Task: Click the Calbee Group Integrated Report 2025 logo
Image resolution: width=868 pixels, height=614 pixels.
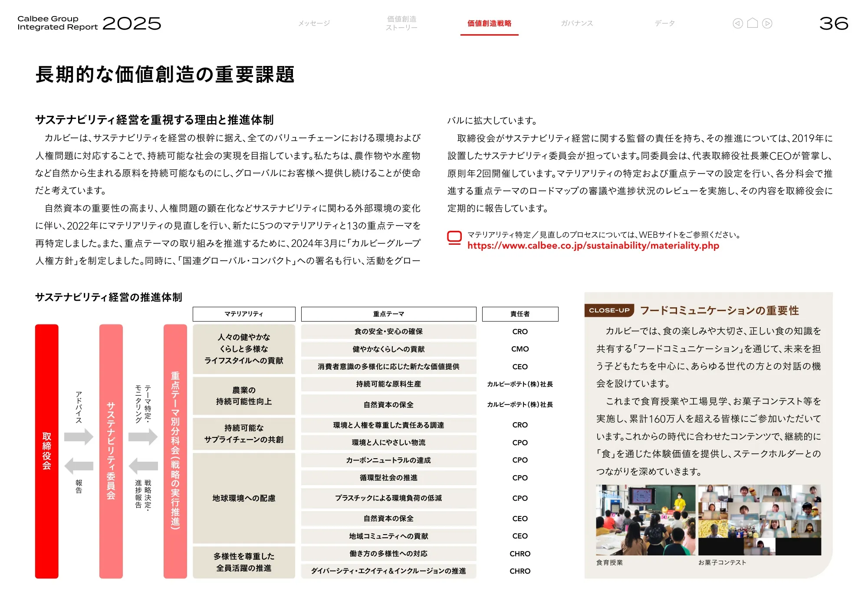Action: [x=89, y=23]
